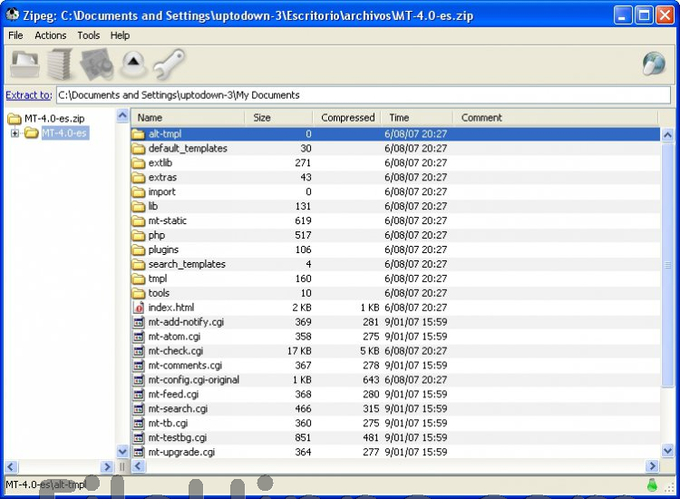Expand the MT-4.0-es tree node
This screenshot has width=680, height=499.
pos(15,133)
